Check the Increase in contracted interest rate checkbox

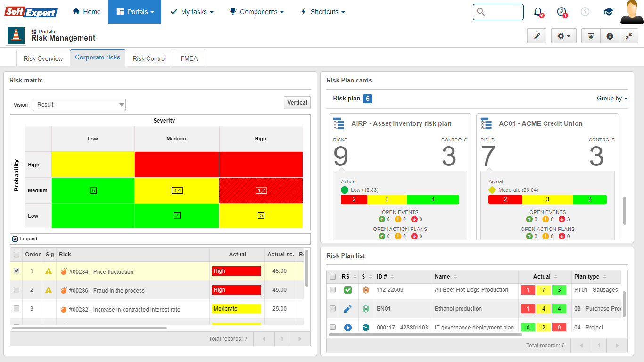coord(17,308)
